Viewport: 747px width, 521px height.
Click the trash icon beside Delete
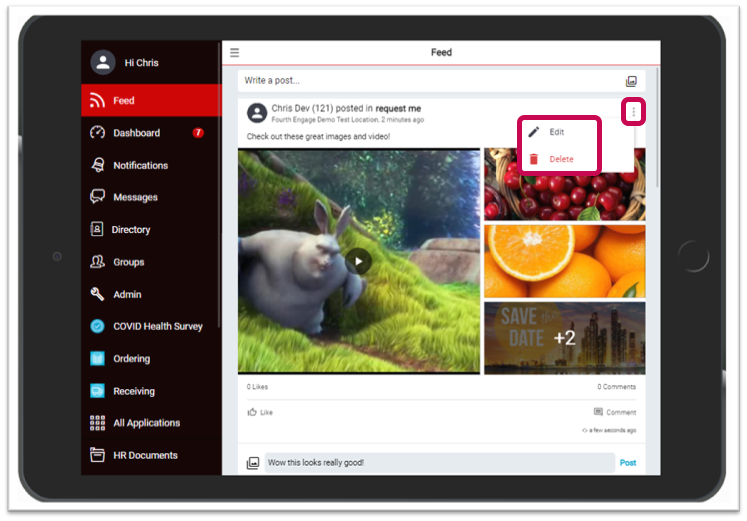534,159
